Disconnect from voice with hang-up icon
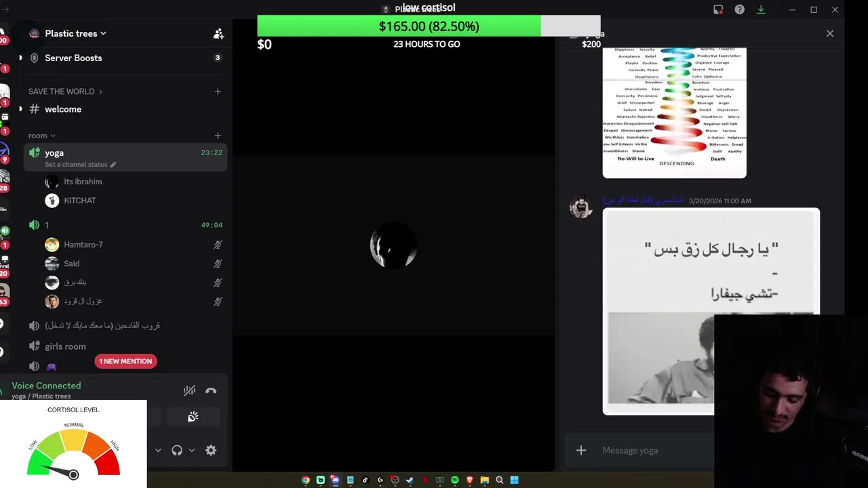868x488 pixels. point(211,390)
